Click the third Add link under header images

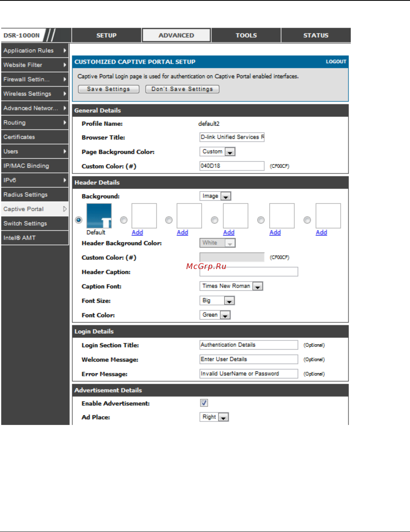[x=229, y=232]
